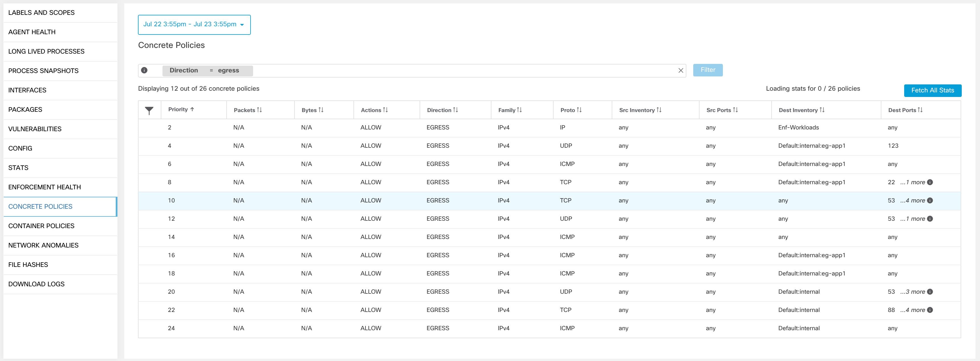Expand the '...4 more' ports on priority 22 row
Viewport: 980px width, 361px height.
913,310
